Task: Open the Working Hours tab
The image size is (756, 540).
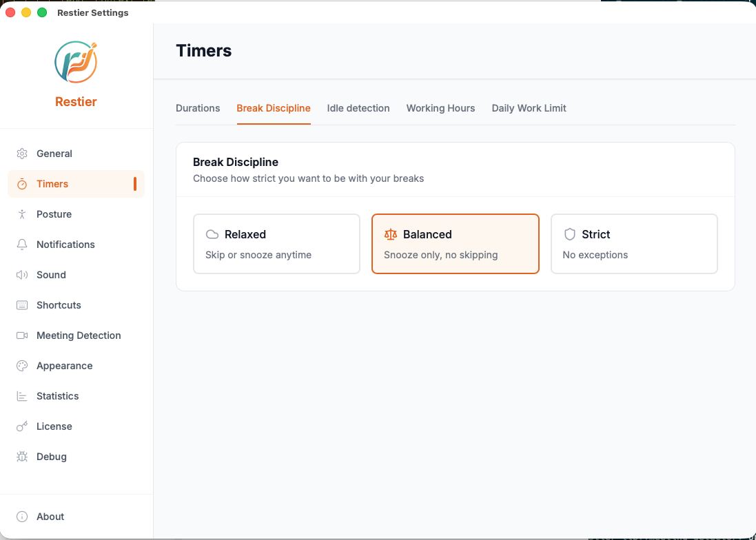Action: tap(440, 108)
